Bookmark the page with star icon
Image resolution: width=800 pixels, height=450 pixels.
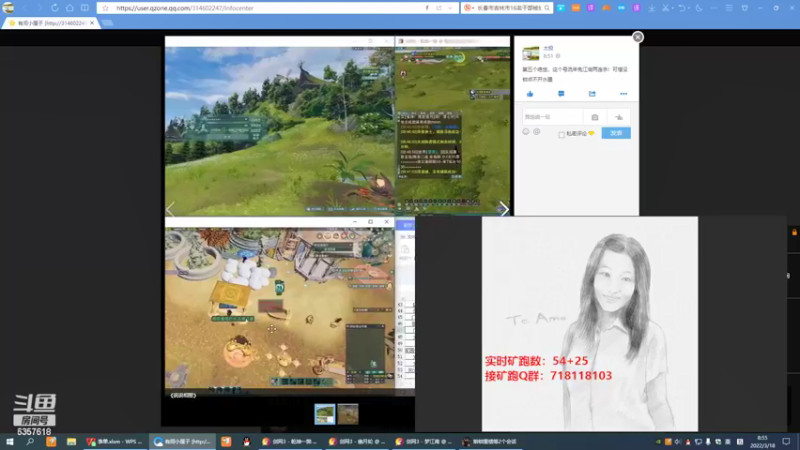pyautogui.click(x=105, y=8)
